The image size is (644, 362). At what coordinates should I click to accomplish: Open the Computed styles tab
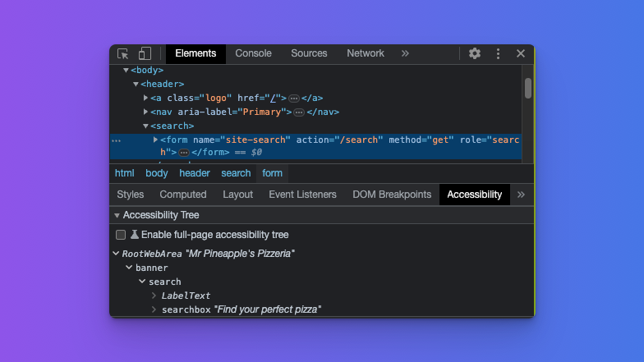pos(183,195)
